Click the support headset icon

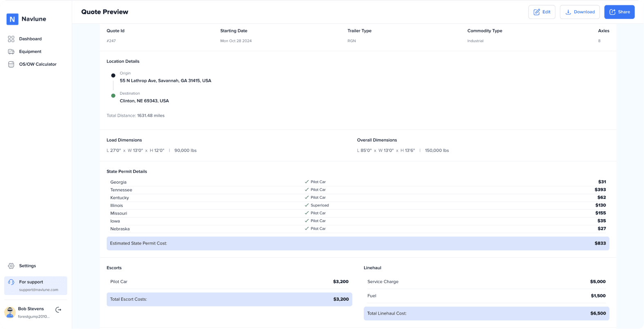11,282
